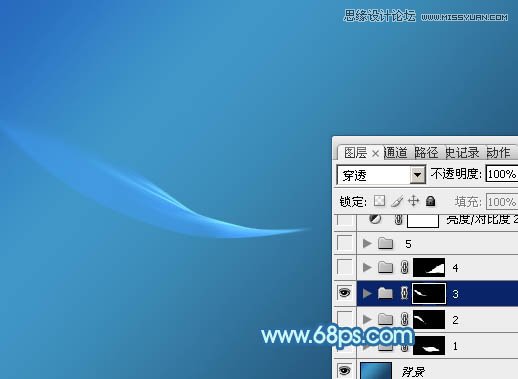This screenshot has height=379, width=518.
Task: Expand layer group 2
Action: point(367,319)
